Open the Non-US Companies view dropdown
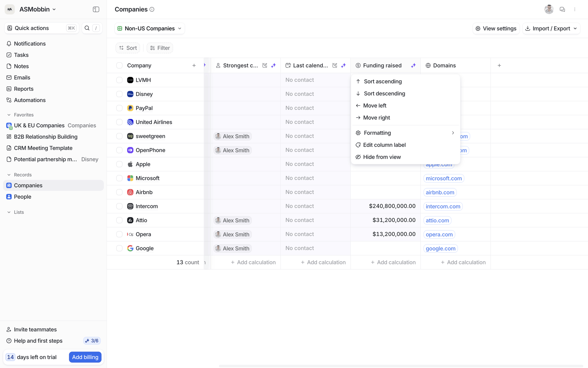Screen dimensions: 588x368 click(149, 29)
